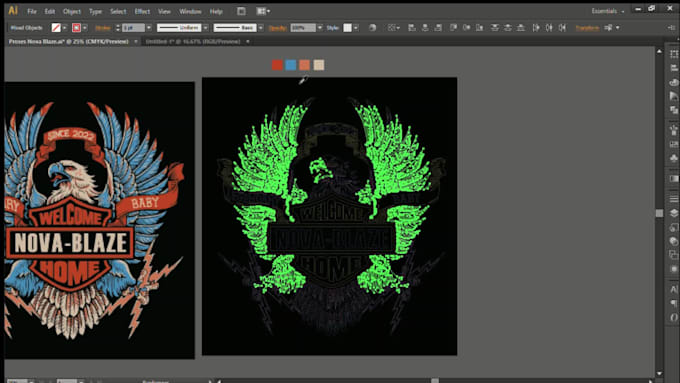680x383 pixels.
Task: Open the OpenType panel O icon
Action: point(673,317)
